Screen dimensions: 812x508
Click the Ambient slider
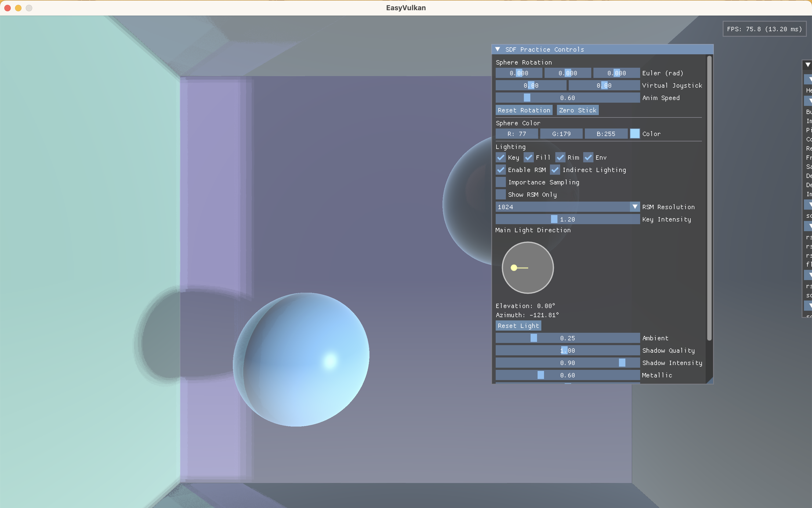(567, 338)
